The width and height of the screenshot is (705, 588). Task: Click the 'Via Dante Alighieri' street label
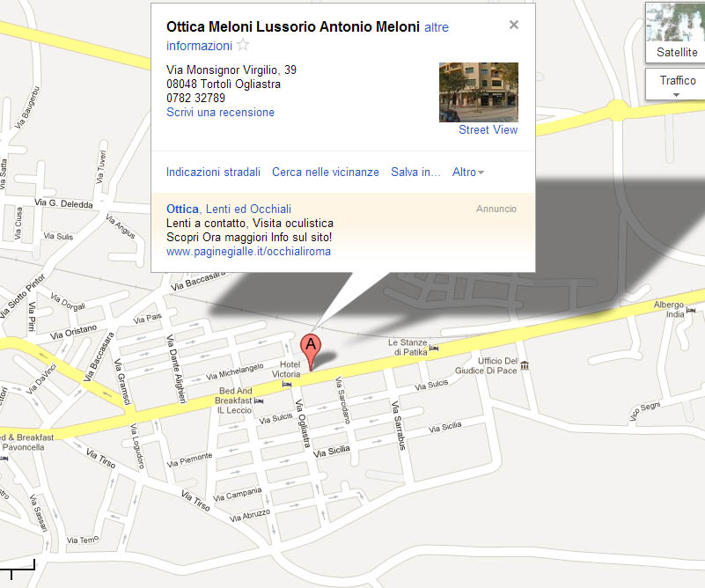(x=176, y=368)
